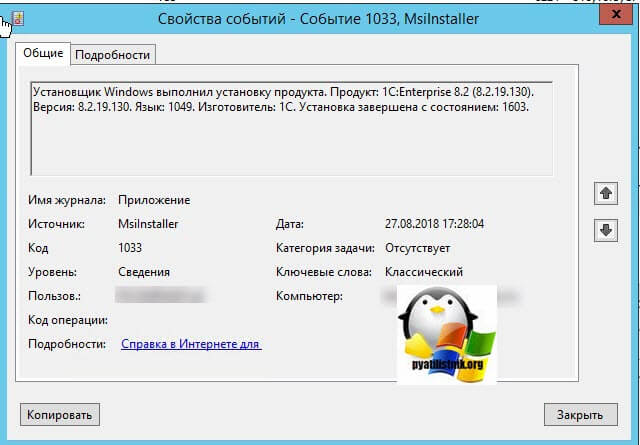
Task: Click the event properties title bar icon
Action: [18, 18]
